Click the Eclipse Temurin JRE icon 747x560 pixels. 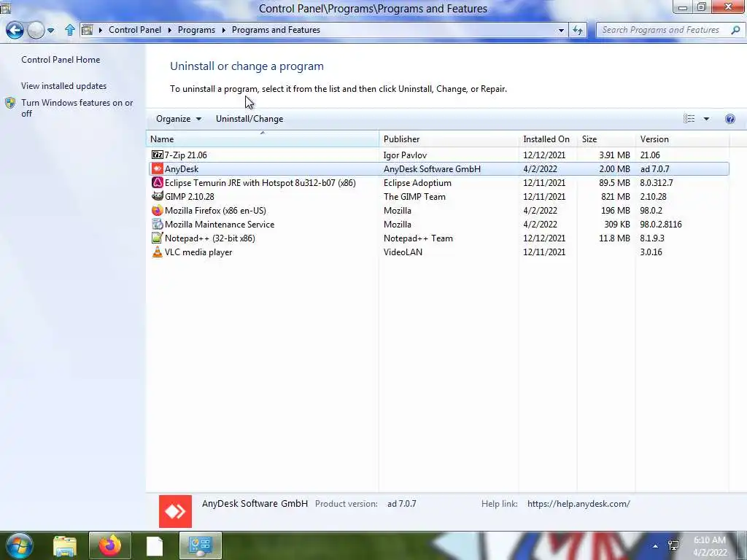click(x=158, y=182)
